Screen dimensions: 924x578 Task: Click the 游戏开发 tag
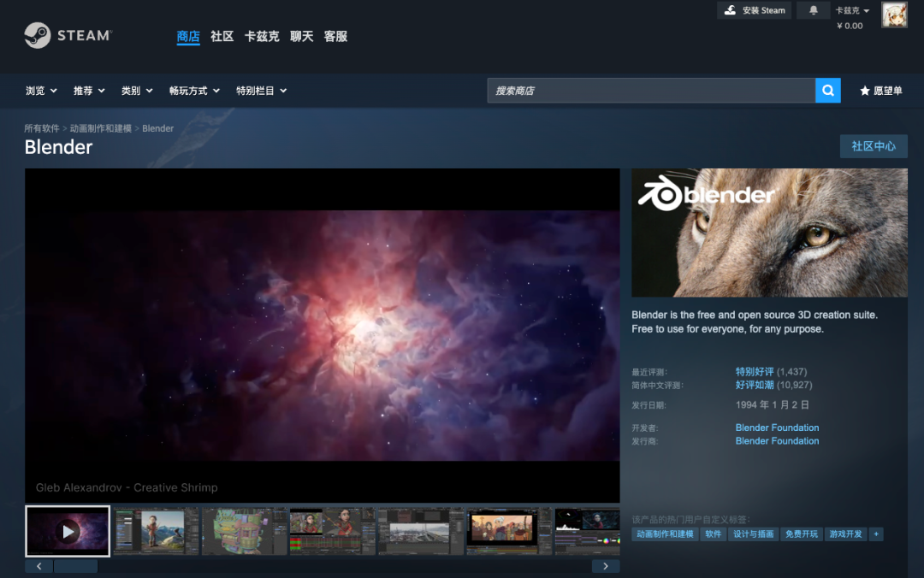coord(845,534)
